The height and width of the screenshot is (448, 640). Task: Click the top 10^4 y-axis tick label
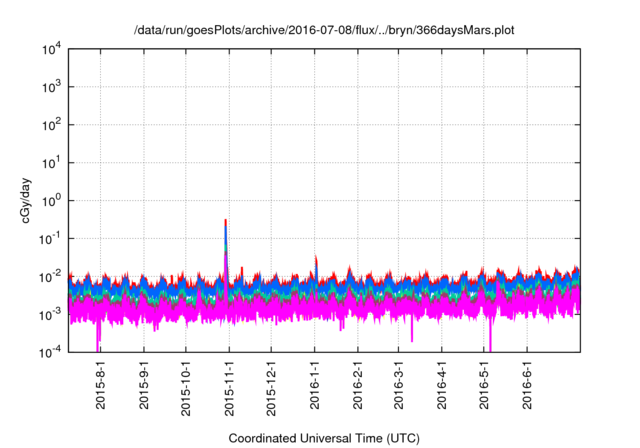[51, 49]
